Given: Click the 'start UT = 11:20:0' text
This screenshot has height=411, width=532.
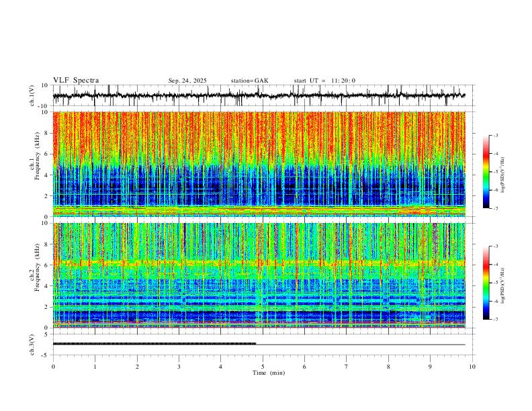Looking at the screenshot, I should (x=324, y=81).
